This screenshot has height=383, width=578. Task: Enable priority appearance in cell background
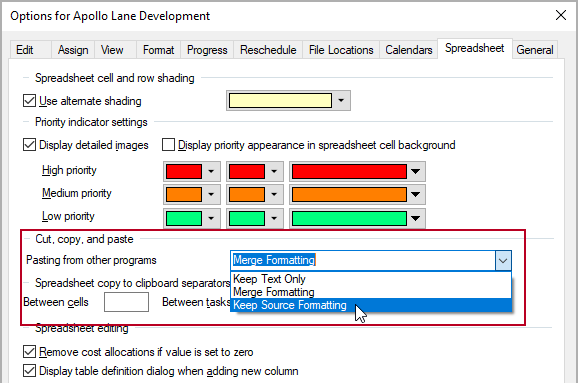click(168, 145)
